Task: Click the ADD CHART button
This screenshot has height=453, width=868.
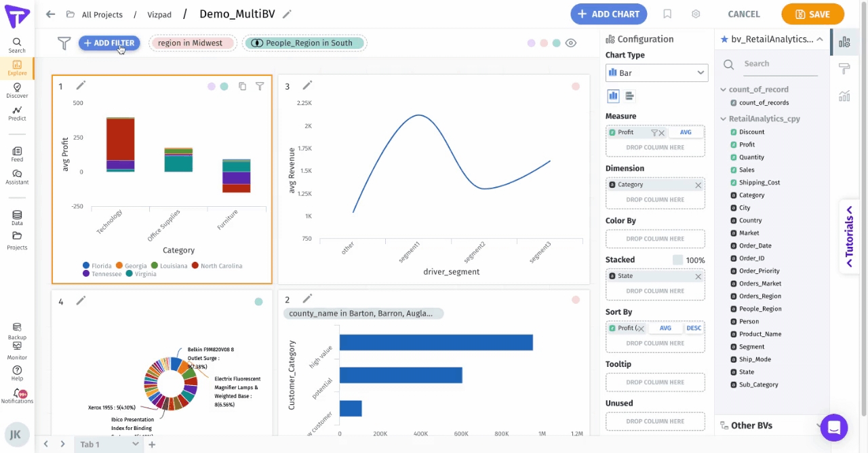Action: click(608, 14)
